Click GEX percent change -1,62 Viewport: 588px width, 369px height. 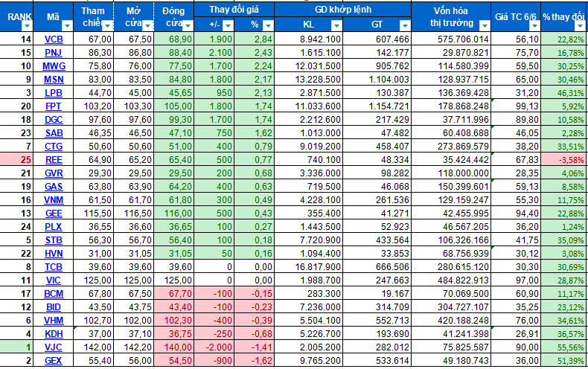pyautogui.click(x=255, y=361)
